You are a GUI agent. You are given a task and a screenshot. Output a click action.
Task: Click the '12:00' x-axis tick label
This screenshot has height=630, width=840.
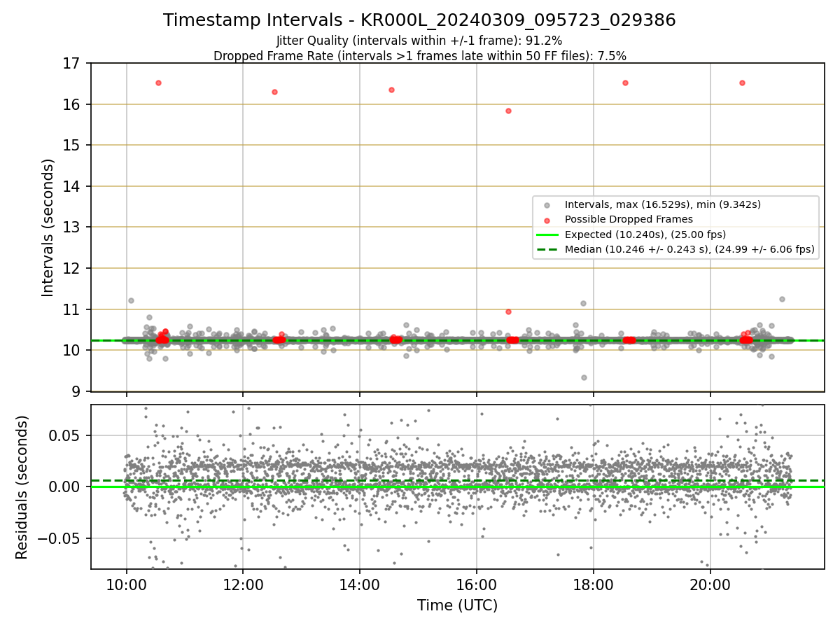(x=243, y=585)
